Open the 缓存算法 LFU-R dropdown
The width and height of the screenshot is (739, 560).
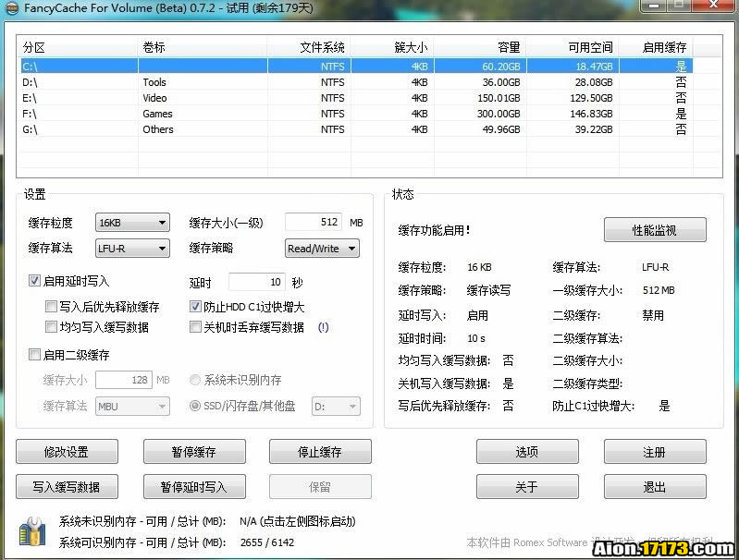coord(132,249)
